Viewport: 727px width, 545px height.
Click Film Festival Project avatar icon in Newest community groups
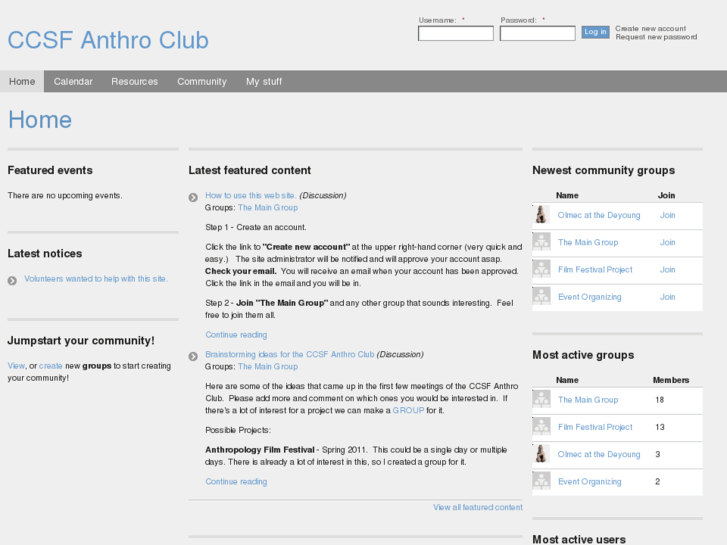(541, 269)
